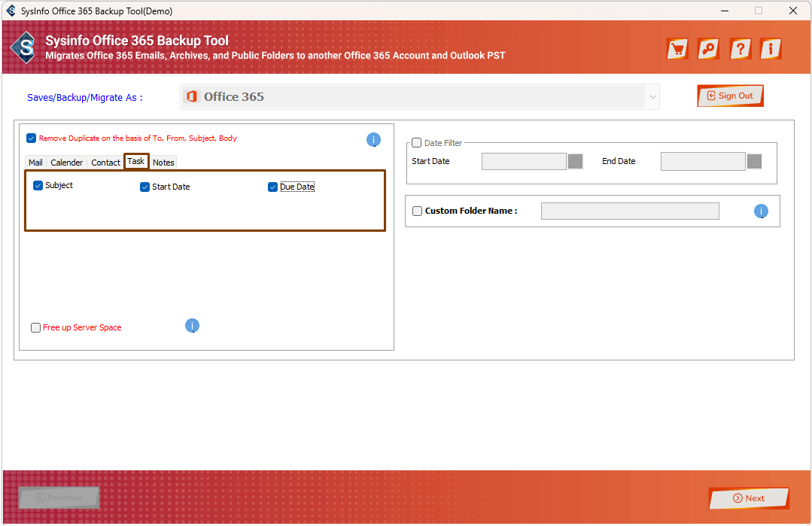Enable Custom Folder Name checkbox
Screen dimensions: 812x526
pos(418,211)
